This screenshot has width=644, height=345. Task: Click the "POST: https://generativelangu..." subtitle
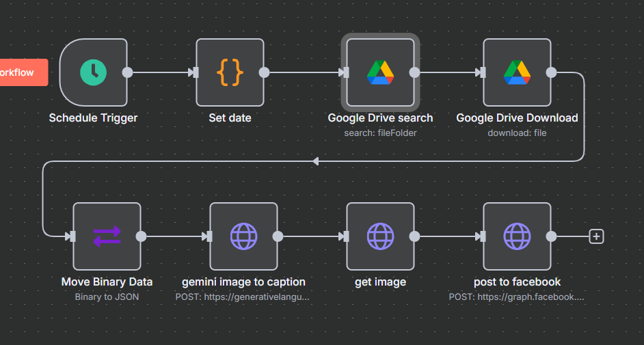click(x=242, y=297)
